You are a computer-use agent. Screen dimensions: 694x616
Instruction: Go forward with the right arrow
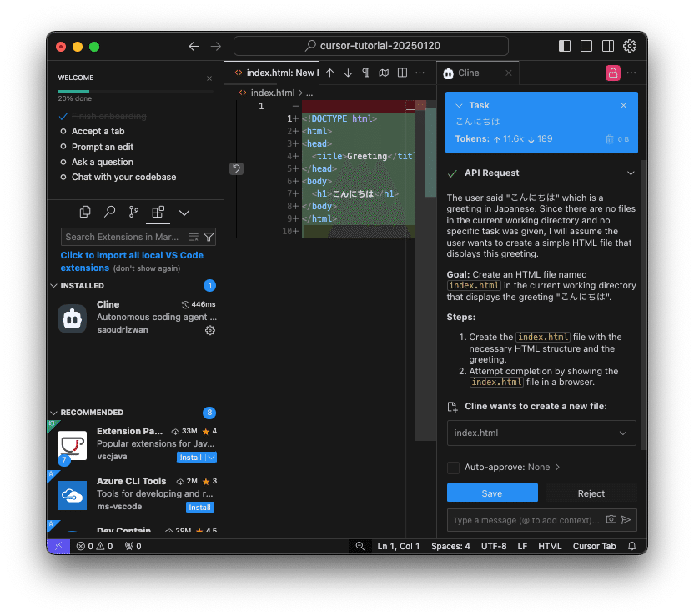click(x=216, y=46)
